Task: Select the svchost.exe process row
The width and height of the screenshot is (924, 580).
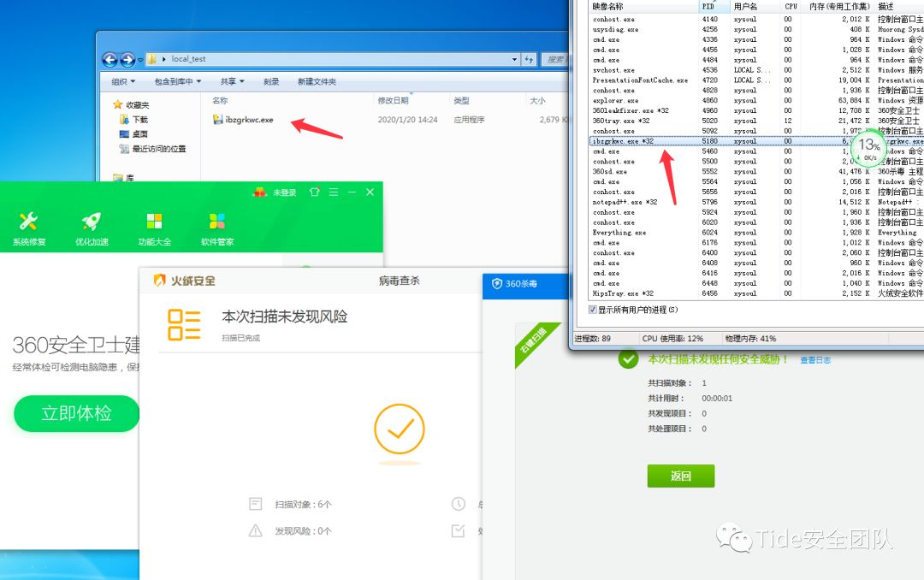Action: 756,70
